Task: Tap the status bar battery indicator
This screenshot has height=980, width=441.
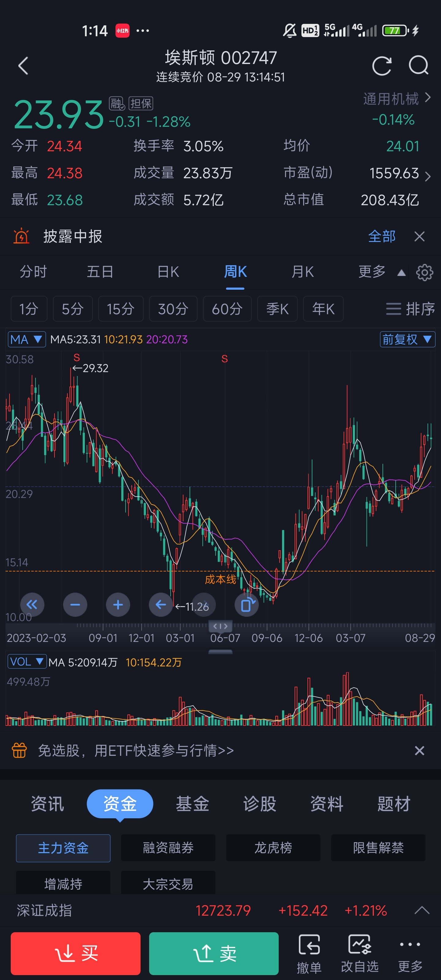Action: pyautogui.click(x=396, y=30)
